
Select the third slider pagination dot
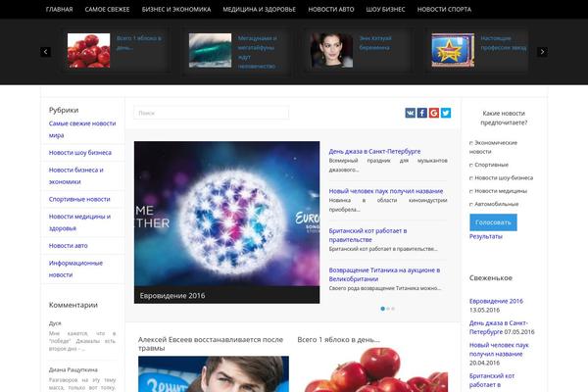pyautogui.click(x=393, y=309)
